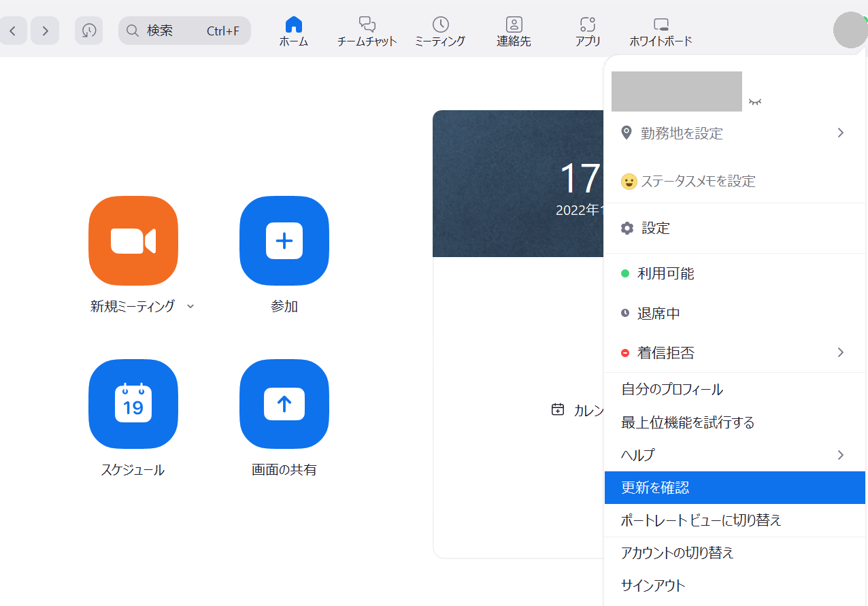Go to the Meetings clock icon
868x606 pixels.
point(440,25)
